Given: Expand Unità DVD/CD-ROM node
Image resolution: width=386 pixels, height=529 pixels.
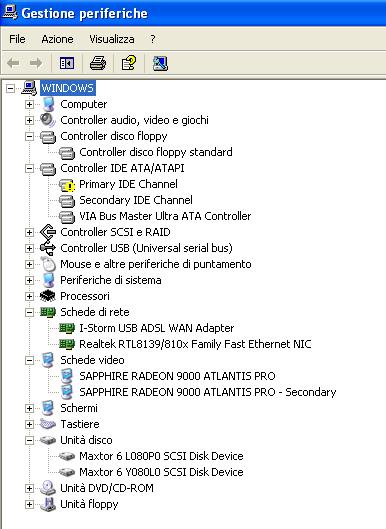Looking at the screenshot, I should pyautogui.click(x=29, y=489).
